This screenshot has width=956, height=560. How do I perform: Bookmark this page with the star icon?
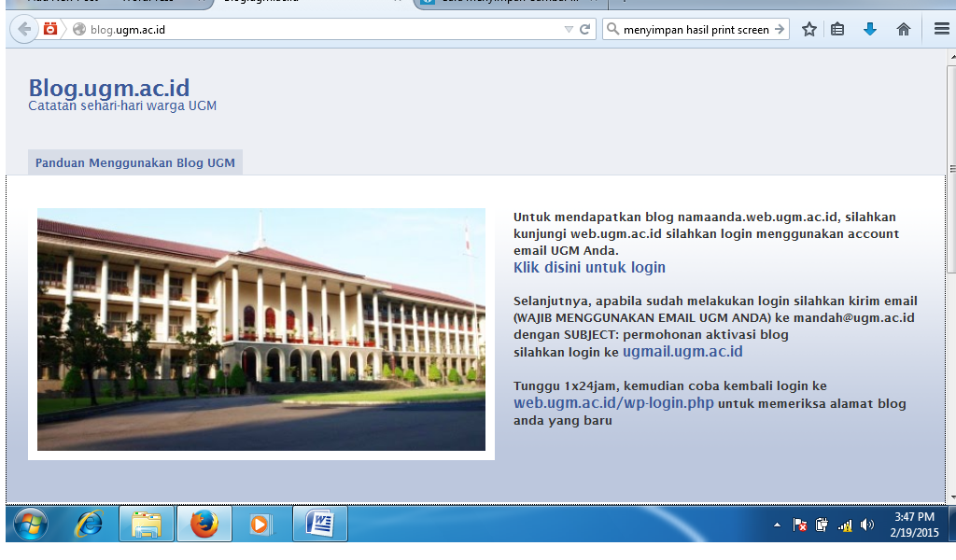click(809, 29)
